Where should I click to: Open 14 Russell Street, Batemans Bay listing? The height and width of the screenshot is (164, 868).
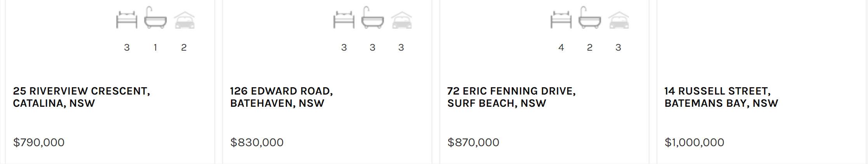coord(721,97)
